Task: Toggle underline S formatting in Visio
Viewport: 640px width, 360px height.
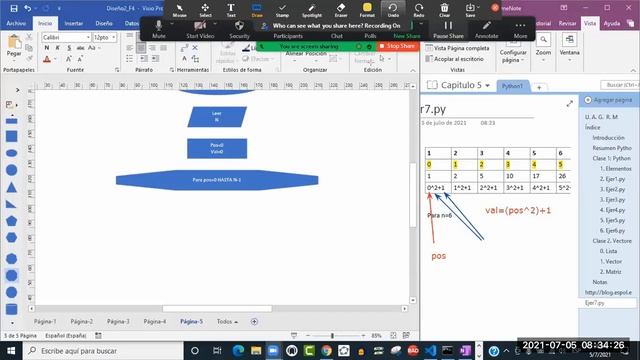Action: pos(69,48)
